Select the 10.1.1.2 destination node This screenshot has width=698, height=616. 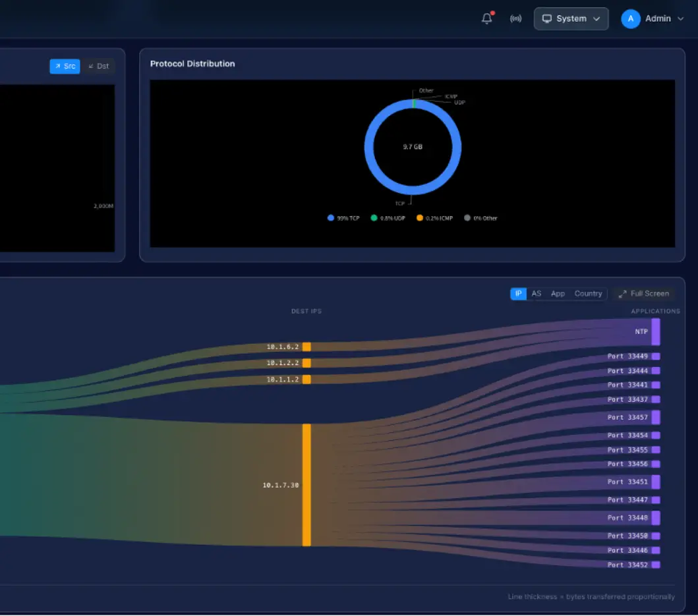pos(306,379)
